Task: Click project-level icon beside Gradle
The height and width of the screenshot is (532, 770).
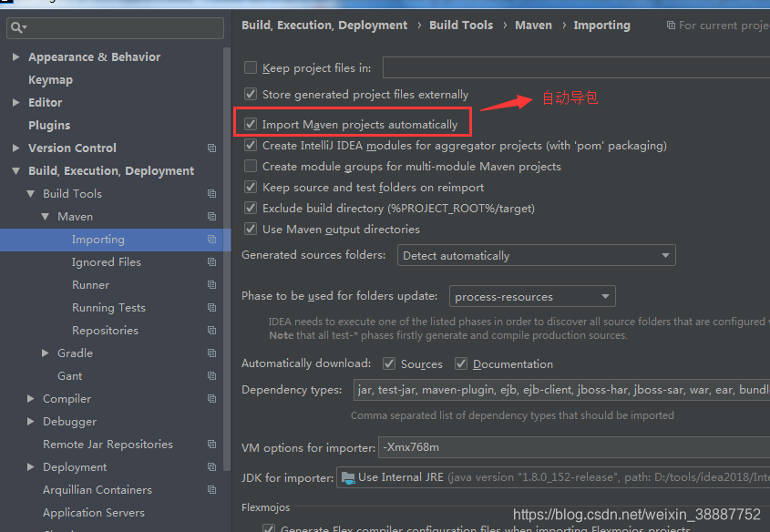Action: (x=211, y=353)
